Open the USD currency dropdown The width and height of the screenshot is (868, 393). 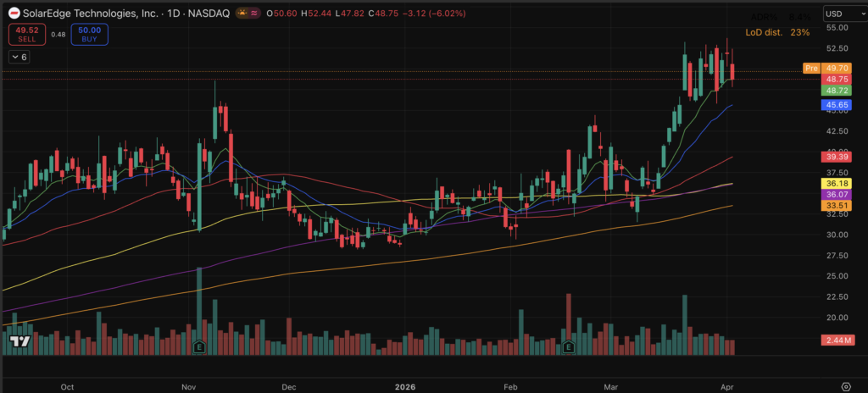pyautogui.click(x=843, y=14)
